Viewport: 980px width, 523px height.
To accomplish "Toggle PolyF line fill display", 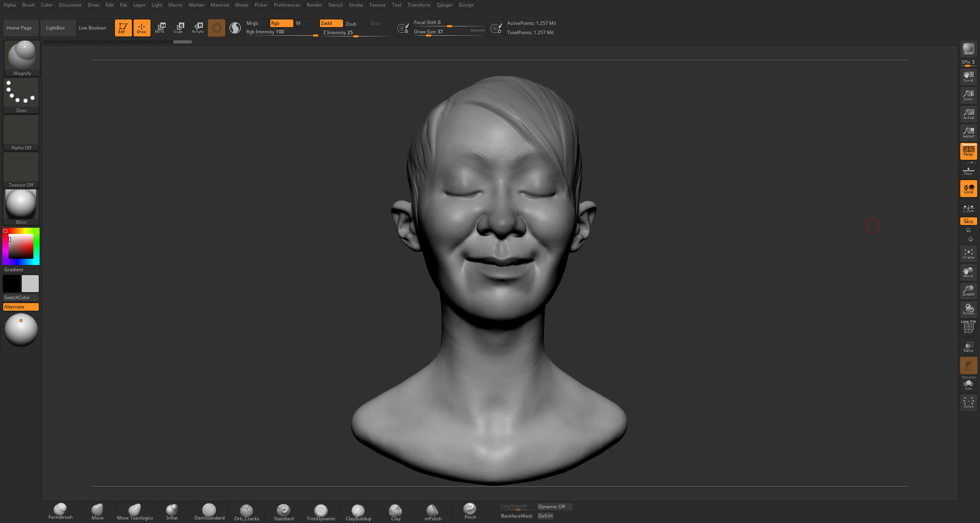I will (968, 328).
